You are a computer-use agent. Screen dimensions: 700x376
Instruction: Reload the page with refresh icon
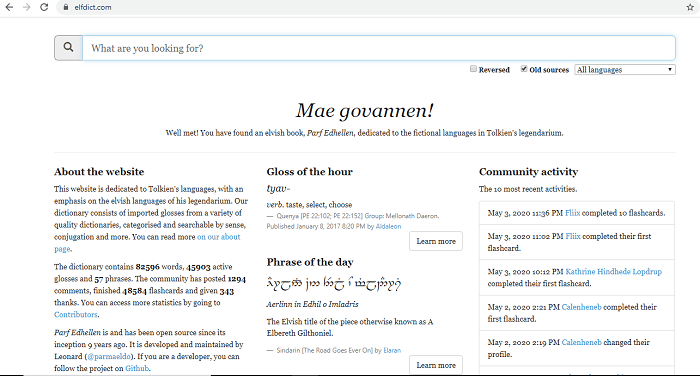pyautogui.click(x=44, y=7)
